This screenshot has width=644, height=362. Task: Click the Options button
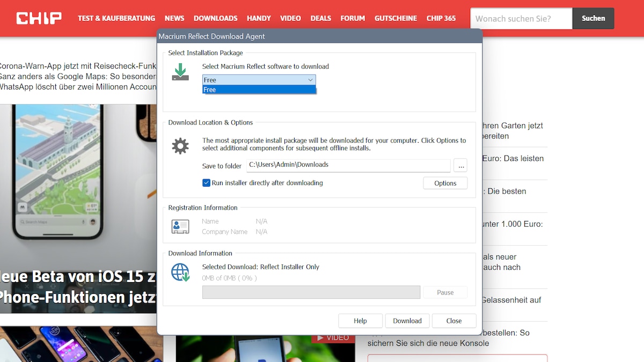[x=445, y=183]
